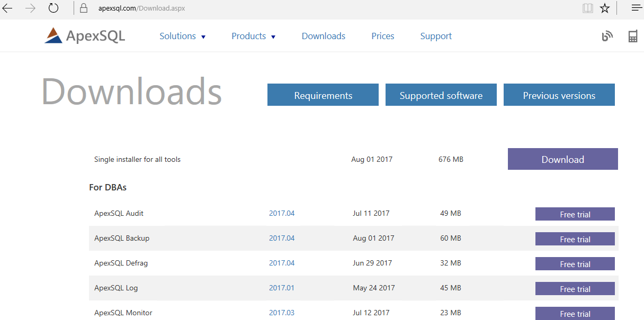Open Previous versions button
The width and height of the screenshot is (644, 320).
point(559,95)
